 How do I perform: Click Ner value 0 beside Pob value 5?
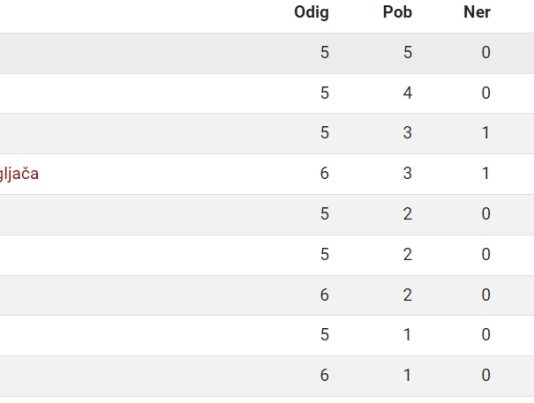click(486, 52)
